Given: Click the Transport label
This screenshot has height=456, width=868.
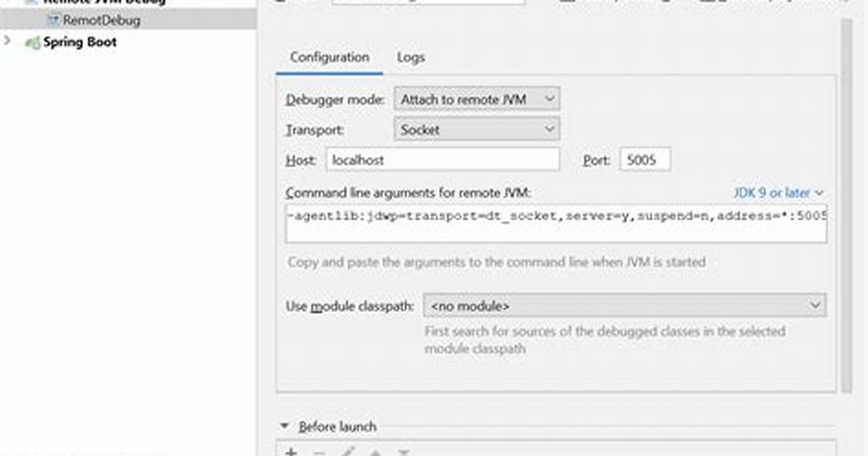Looking at the screenshot, I should (x=314, y=130).
